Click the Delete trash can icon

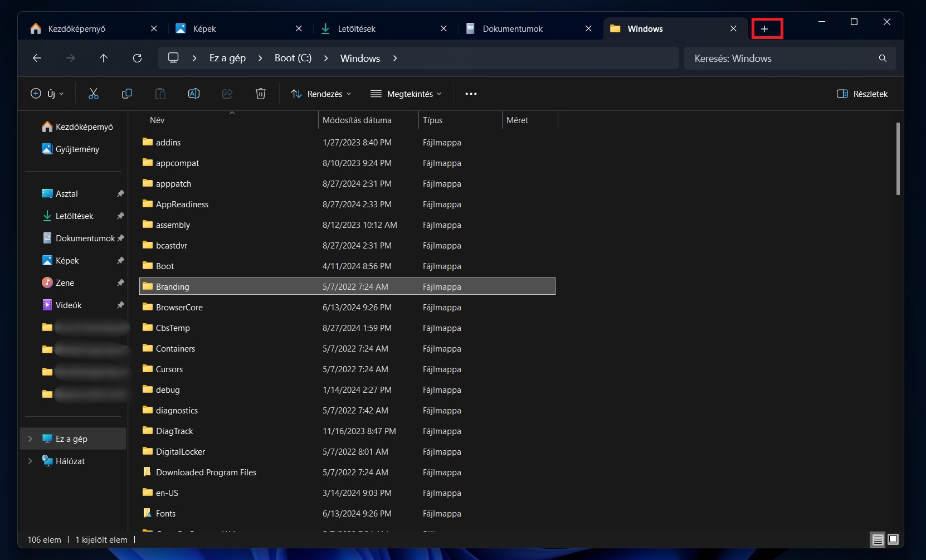261,94
